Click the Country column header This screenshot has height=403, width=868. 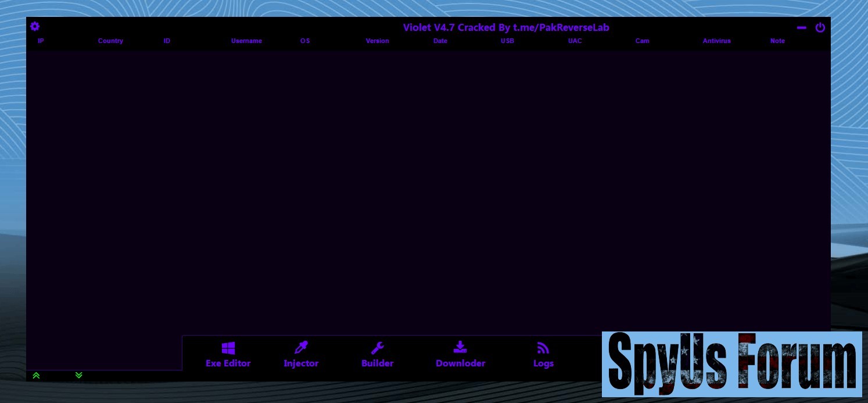pyautogui.click(x=110, y=41)
